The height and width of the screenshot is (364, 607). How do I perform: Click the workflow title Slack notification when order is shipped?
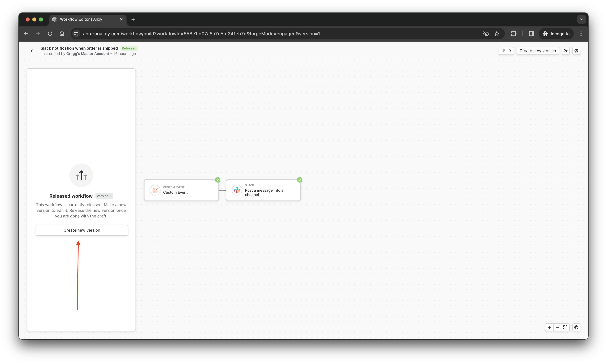[x=79, y=48]
